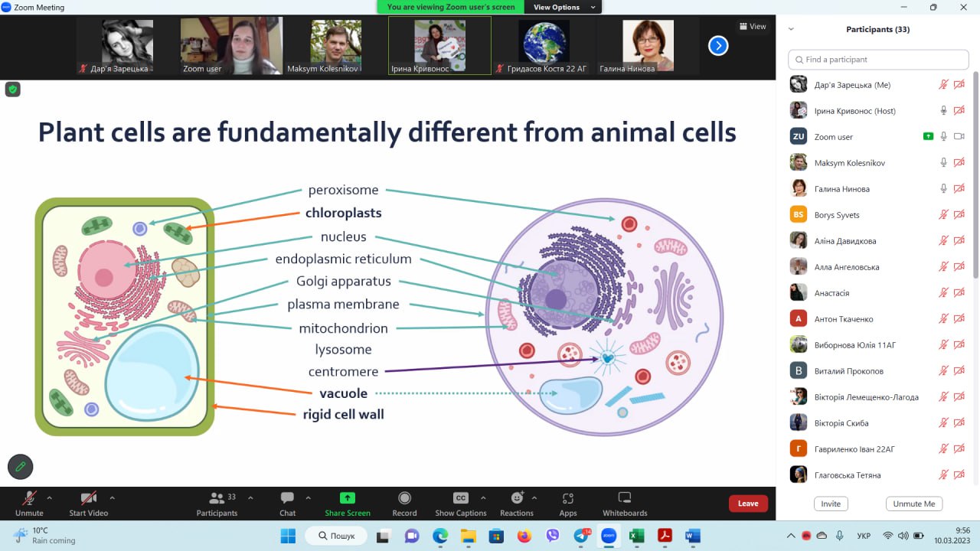Click the Record icon

pyautogui.click(x=404, y=498)
